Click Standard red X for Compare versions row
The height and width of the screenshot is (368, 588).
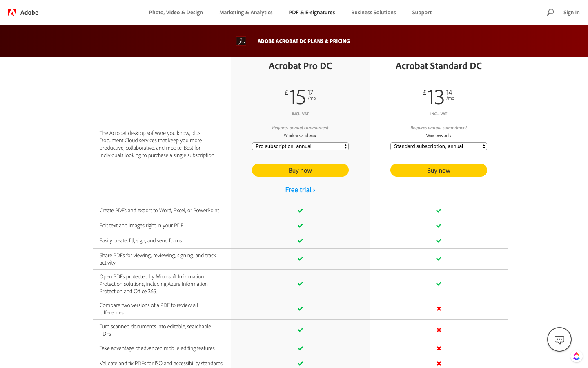pos(439,309)
